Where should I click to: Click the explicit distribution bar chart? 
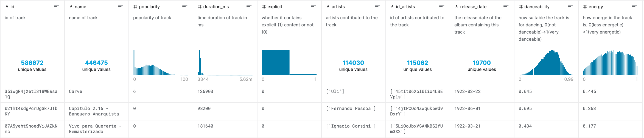point(289,62)
